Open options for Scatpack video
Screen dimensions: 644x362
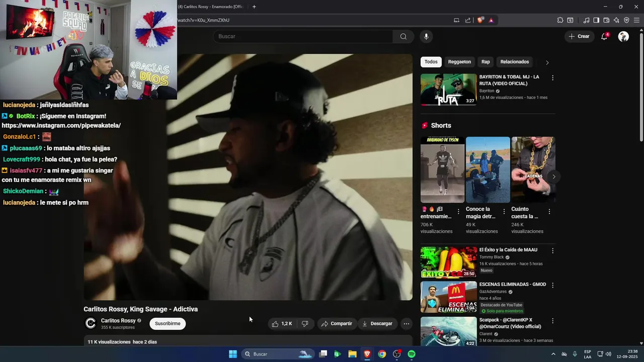tap(552, 321)
